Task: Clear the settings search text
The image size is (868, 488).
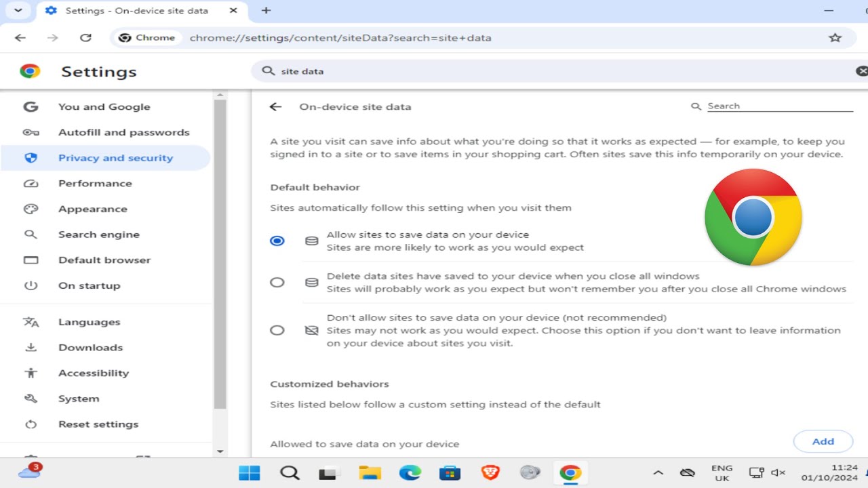Action: pyautogui.click(x=861, y=71)
